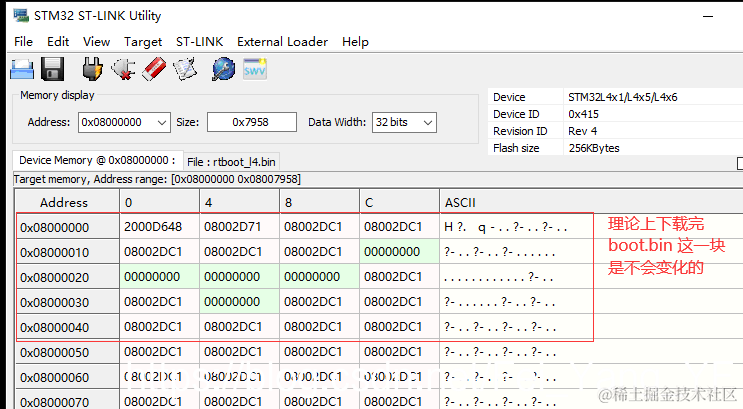This screenshot has width=743, height=409.
Task: Click green 00000000 cell in row 0x08000010
Action: tap(399, 252)
